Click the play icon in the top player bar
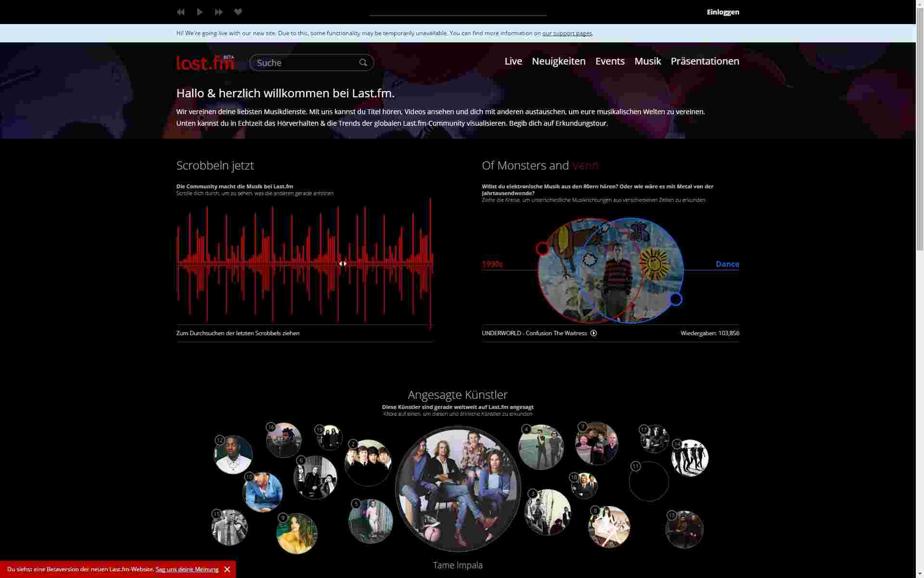 tap(200, 12)
